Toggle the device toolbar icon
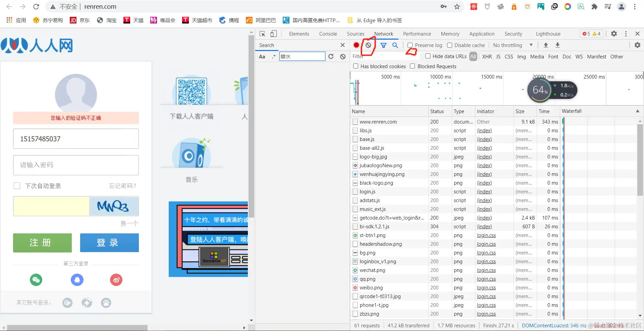Viewport: 644px width, 331px height. (274, 34)
